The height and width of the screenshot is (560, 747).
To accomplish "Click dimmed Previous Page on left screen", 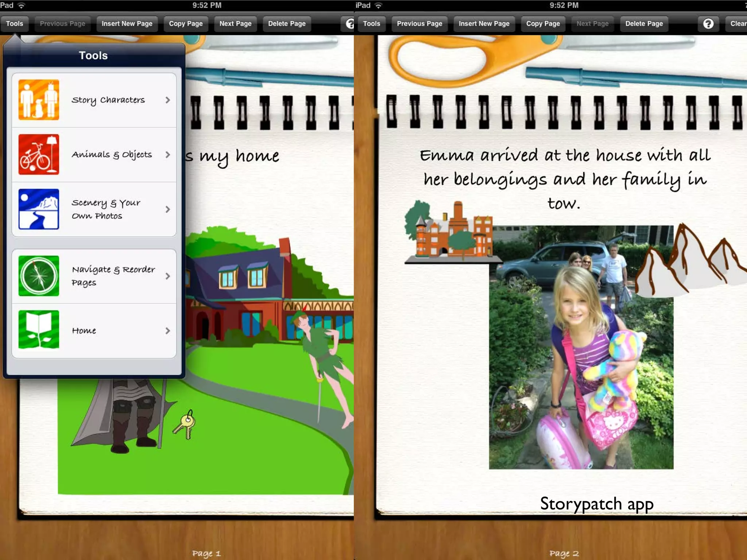I will (x=62, y=24).
